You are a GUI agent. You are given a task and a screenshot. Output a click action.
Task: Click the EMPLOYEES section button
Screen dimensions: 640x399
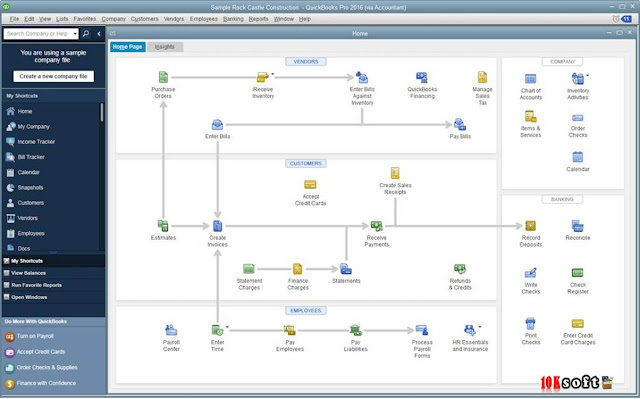point(306,311)
